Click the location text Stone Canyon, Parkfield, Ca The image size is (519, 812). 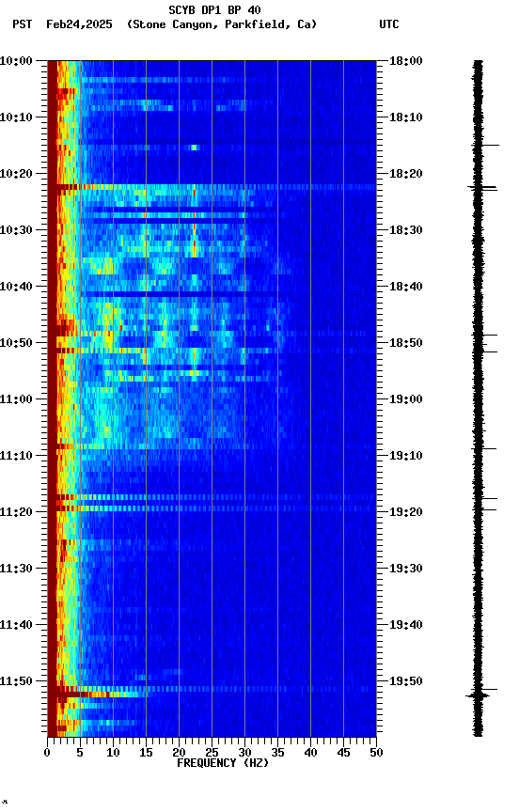coord(221,24)
